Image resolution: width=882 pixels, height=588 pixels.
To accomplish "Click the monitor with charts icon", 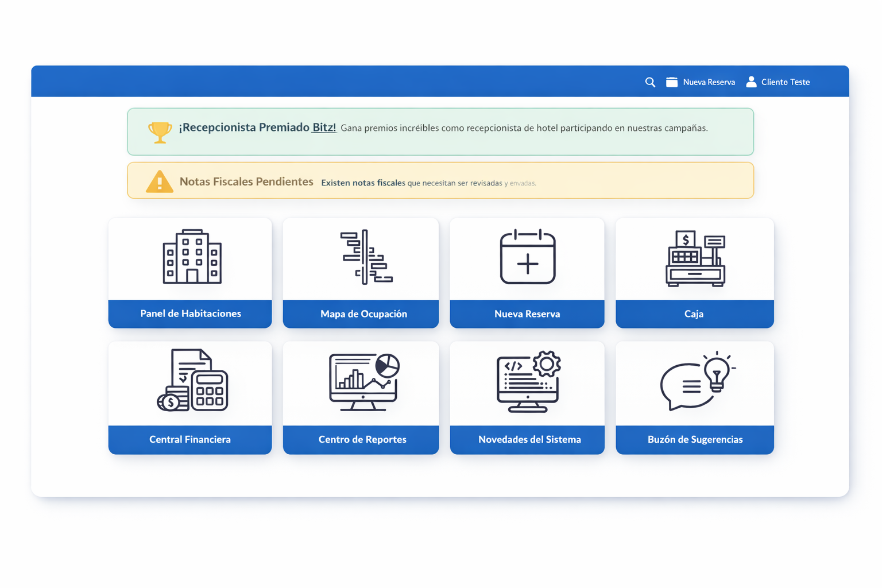I will click(x=364, y=381).
